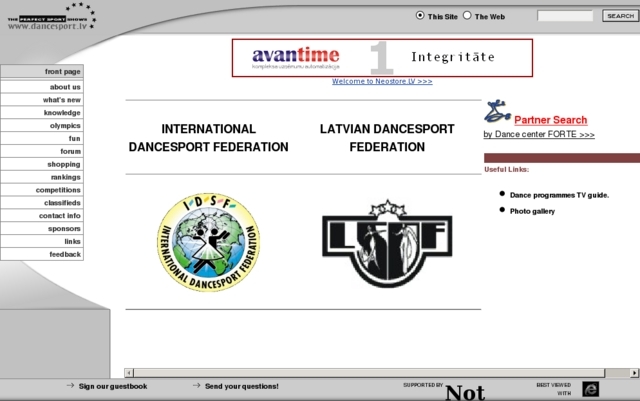
Task: Click Send your questions link
Action: pos(242,386)
